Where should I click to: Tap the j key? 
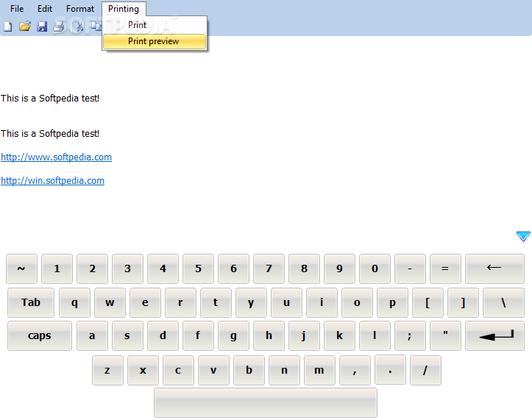point(304,336)
